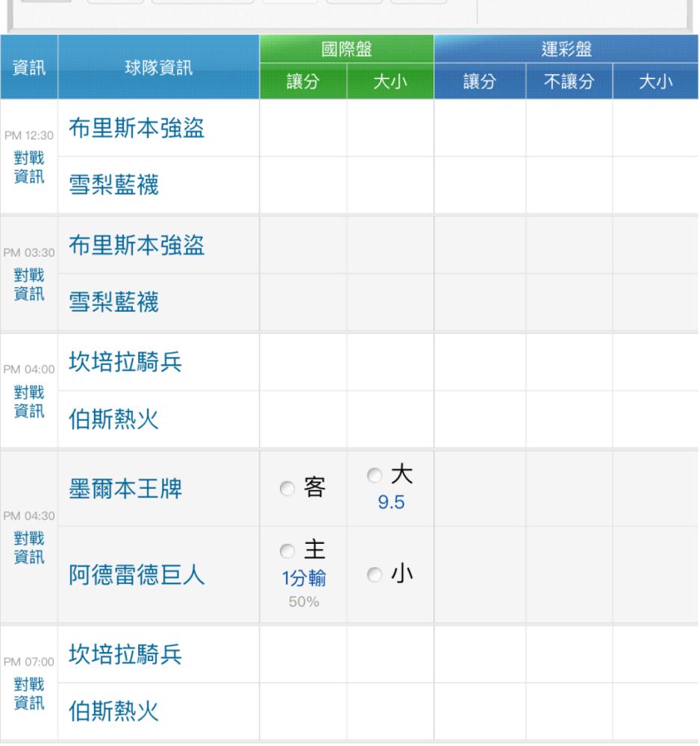The width and height of the screenshot is (700, 746).
Task: Open 坎培拉騎兵 team in PM 04:00 game
Action: [125, 362]
